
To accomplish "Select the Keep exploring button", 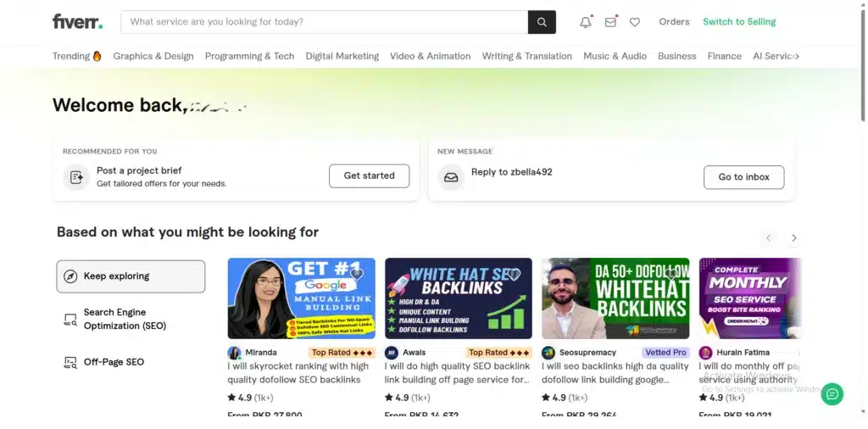I will click(131, 276).
